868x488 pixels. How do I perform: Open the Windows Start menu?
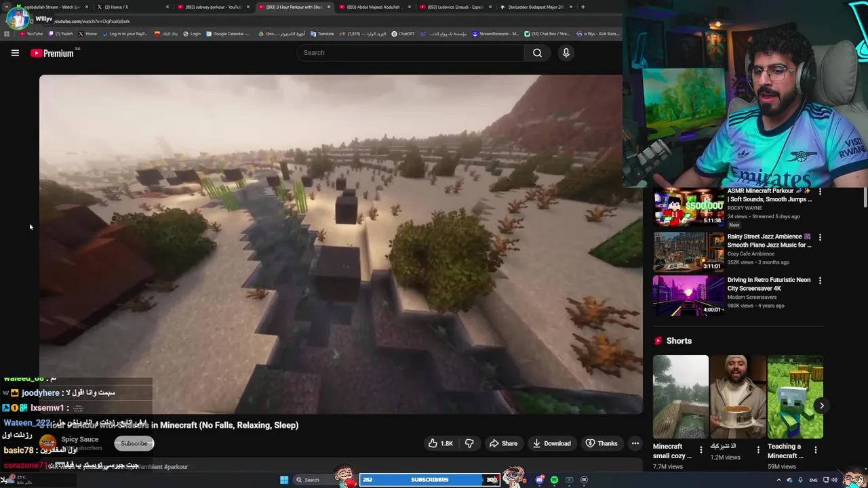point(284,480)
